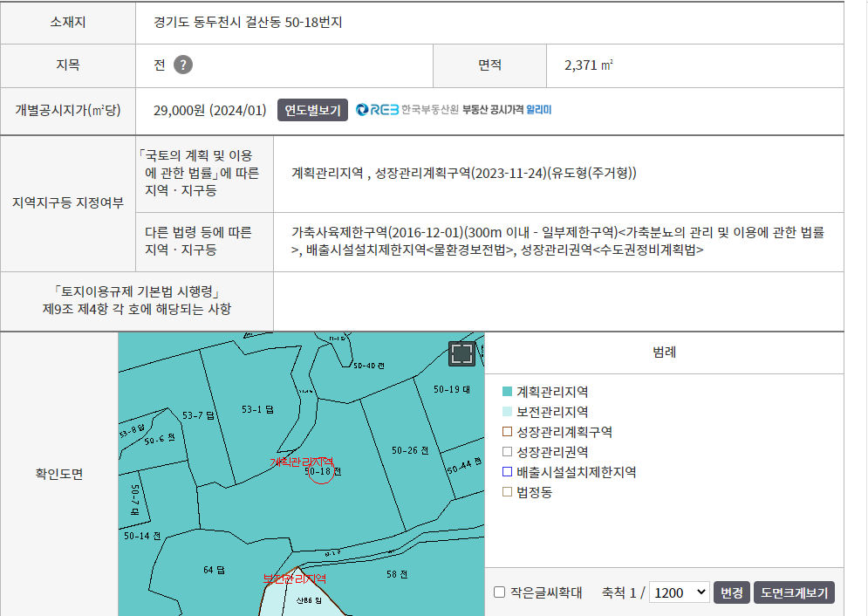This screenshot has height=616, width=868.
Task: Select parcel 53-7 답 on the map
Action: (x=198, y=415)
